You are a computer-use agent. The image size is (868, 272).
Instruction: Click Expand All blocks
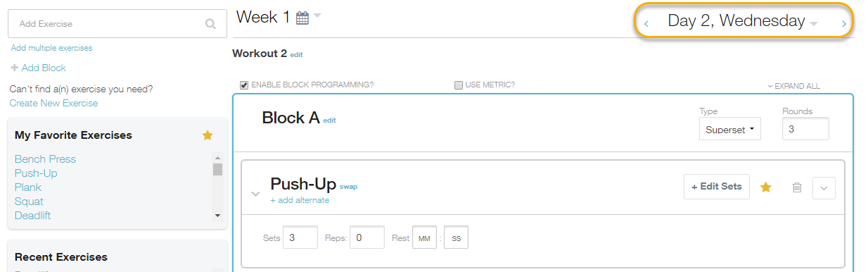[x=793, y=86]
